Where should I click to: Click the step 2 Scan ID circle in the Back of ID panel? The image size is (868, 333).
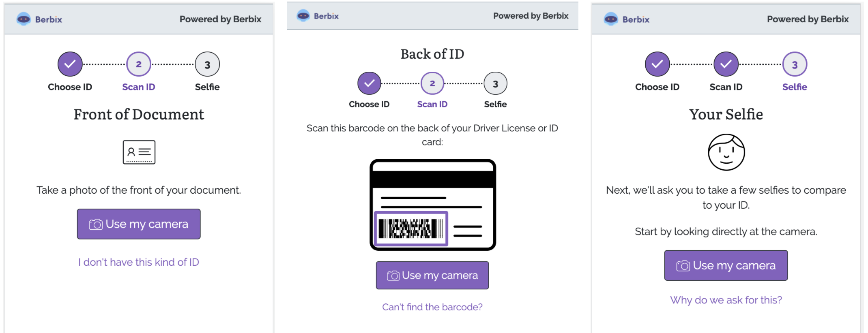432,83
